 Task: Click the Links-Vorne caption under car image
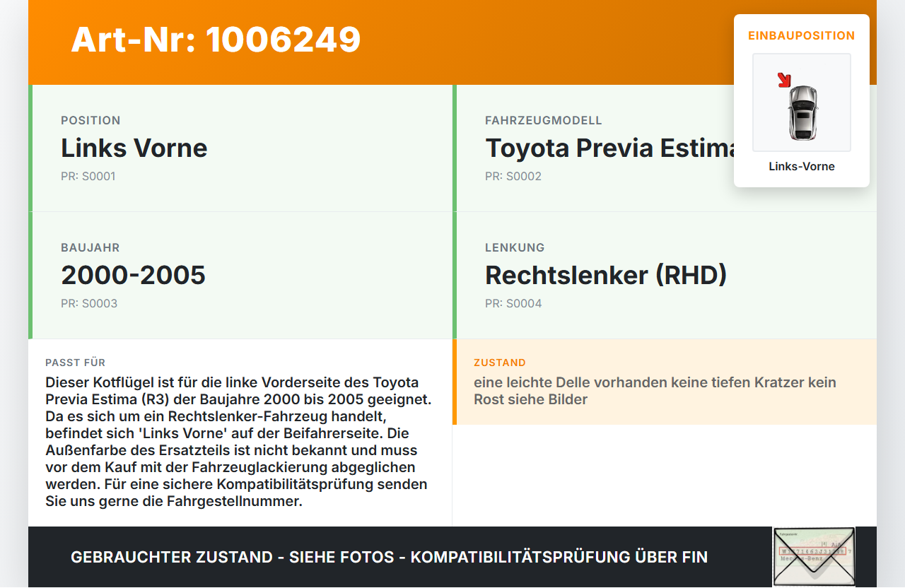point(802,166)
